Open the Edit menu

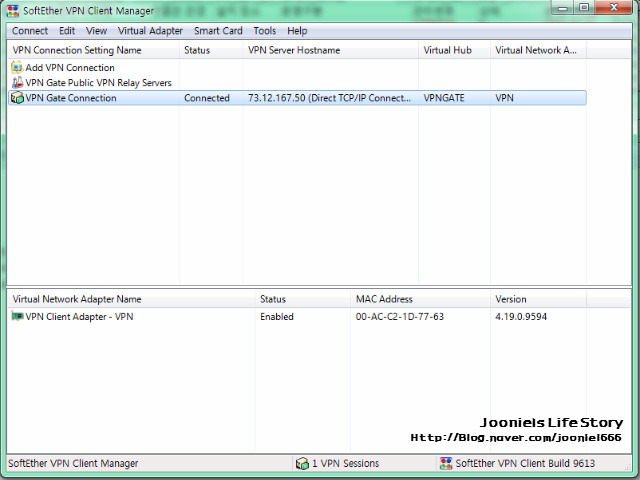coord(67,31)
